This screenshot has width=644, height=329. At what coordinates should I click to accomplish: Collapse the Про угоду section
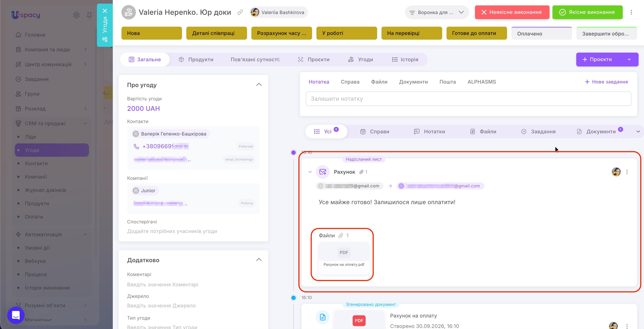click(259, 85)
